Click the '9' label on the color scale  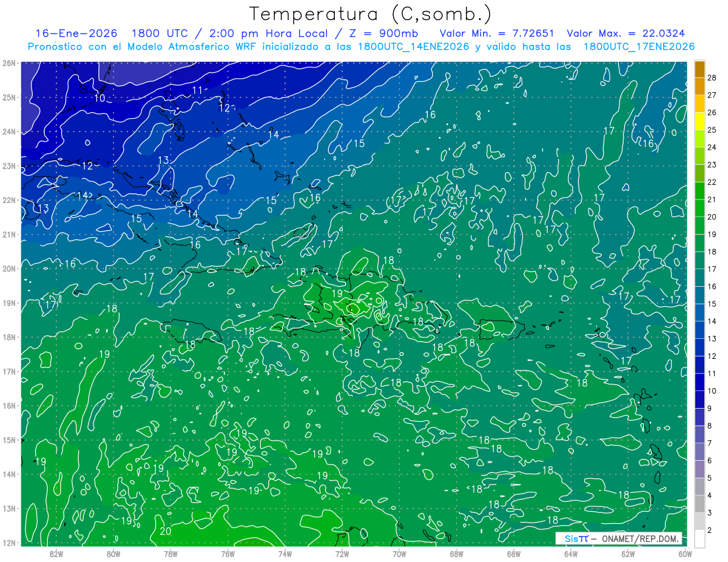coord(709,408)
